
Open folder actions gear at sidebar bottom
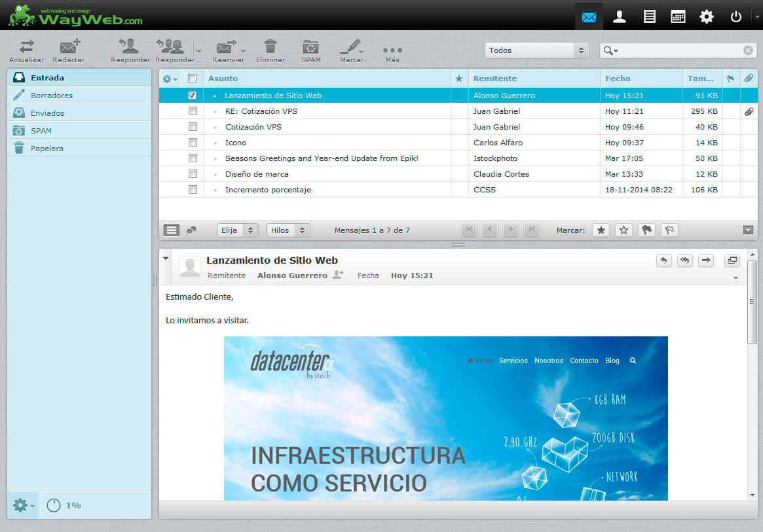tap(23, 505)
